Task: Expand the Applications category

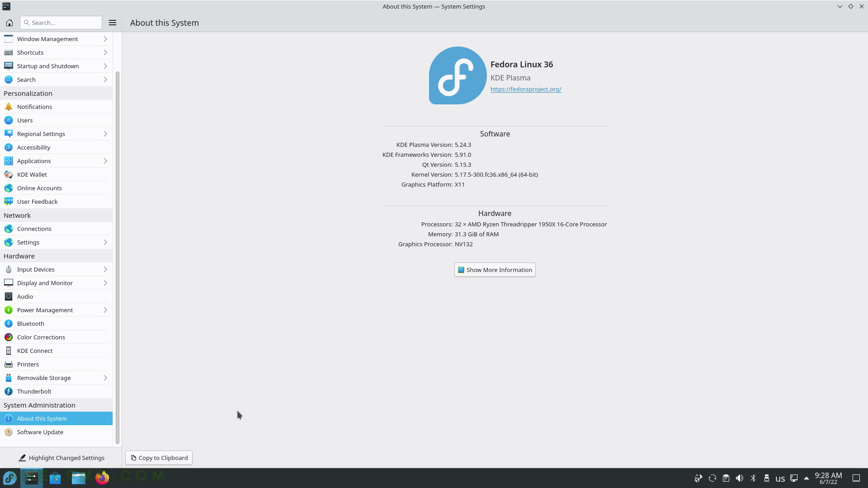Action: pyautogui.click(x=56, y=161)
